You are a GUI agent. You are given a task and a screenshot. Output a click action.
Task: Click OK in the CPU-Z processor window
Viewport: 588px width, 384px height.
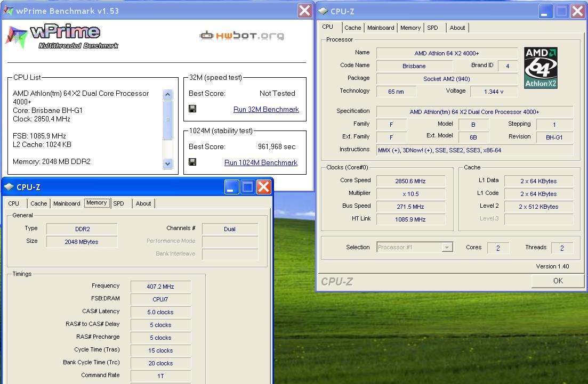pyautogui.click(x=558, y=281)
